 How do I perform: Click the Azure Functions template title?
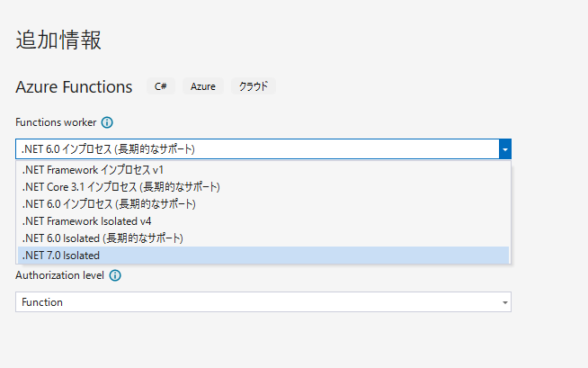74,86
